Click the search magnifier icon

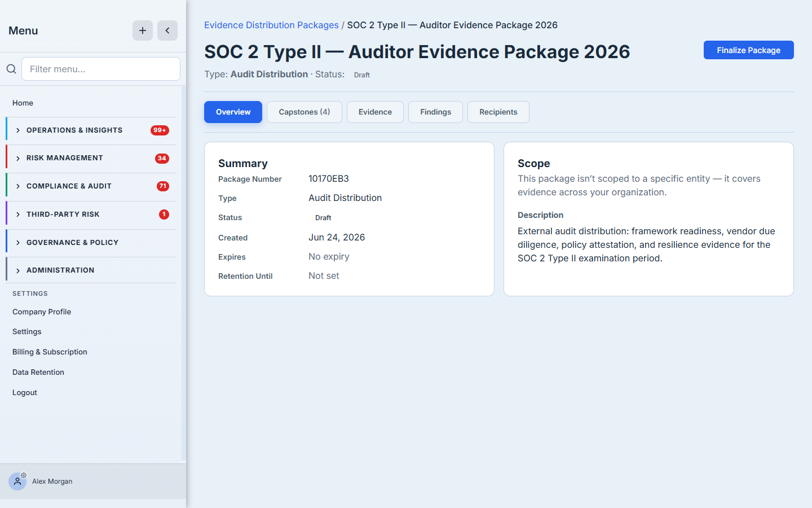click(11, 69)
